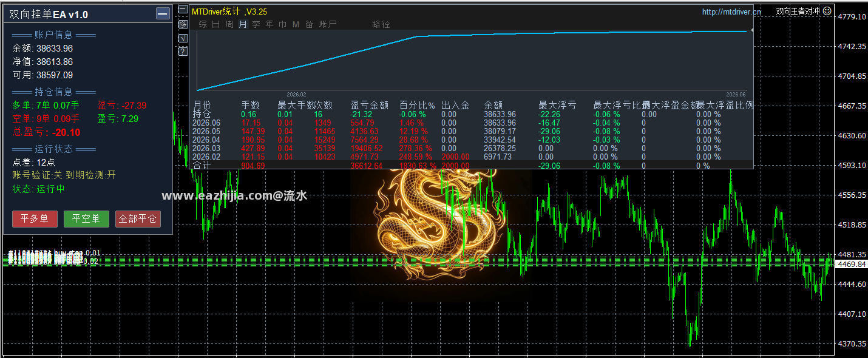
Task: Open the 账户 account tab
Action: [328, 24]
